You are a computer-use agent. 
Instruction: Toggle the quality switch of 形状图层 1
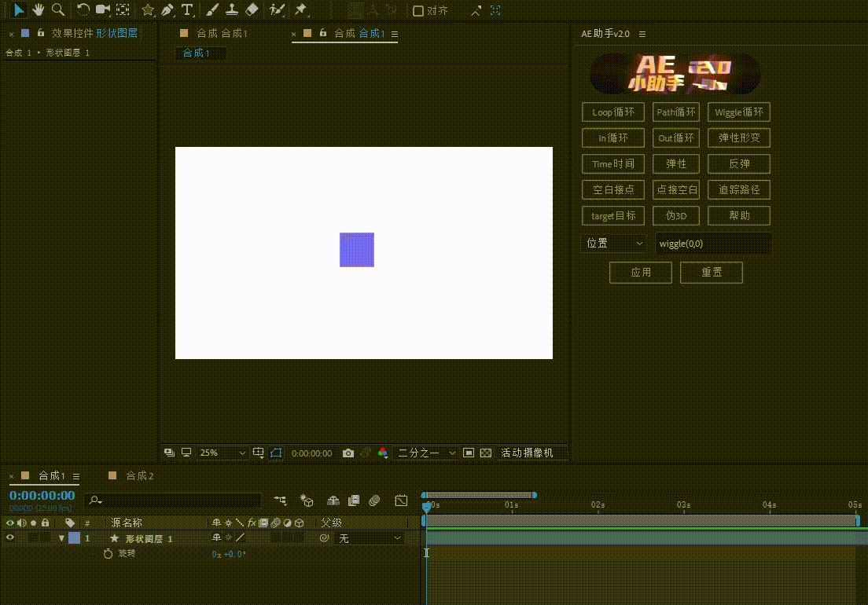click(241, 537)
